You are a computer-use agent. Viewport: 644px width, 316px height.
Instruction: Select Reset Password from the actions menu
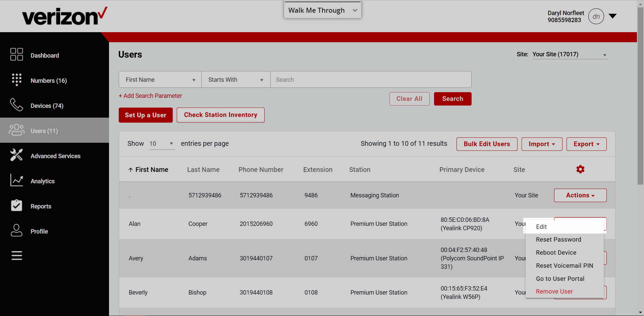558,239
